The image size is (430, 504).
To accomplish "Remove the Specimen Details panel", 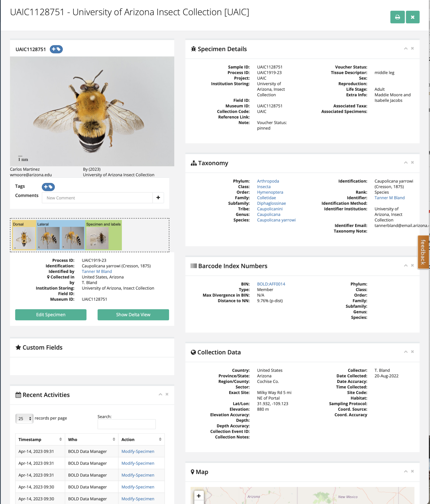I will tap(412, 48).
